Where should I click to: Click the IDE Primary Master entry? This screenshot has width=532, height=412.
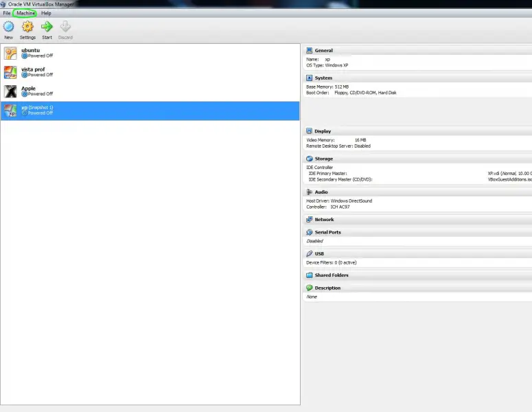(327, 174)
